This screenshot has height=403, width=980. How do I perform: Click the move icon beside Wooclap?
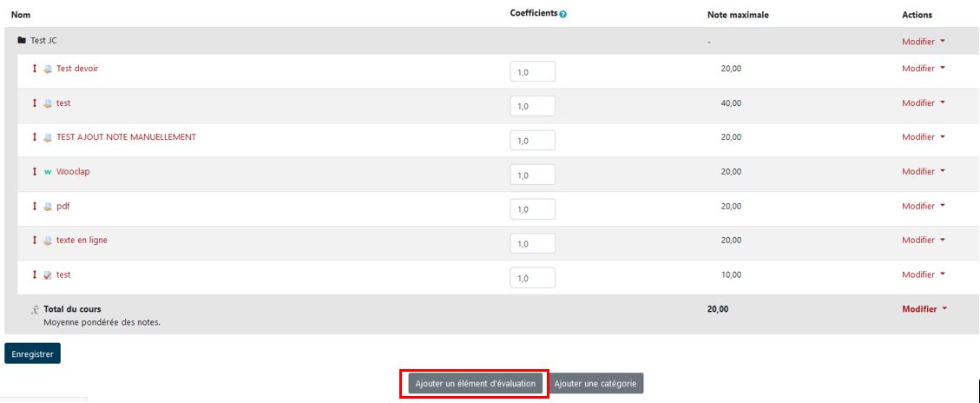click(35, 172)
